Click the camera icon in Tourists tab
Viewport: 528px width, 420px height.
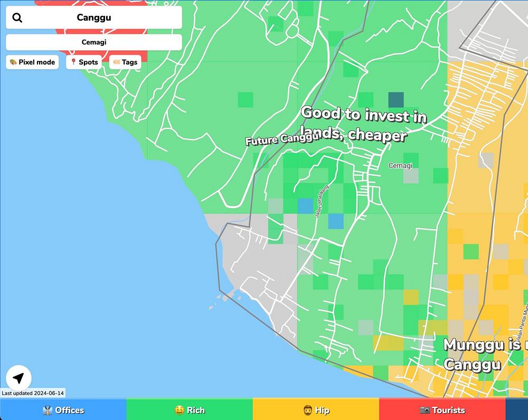pos(425,410)
